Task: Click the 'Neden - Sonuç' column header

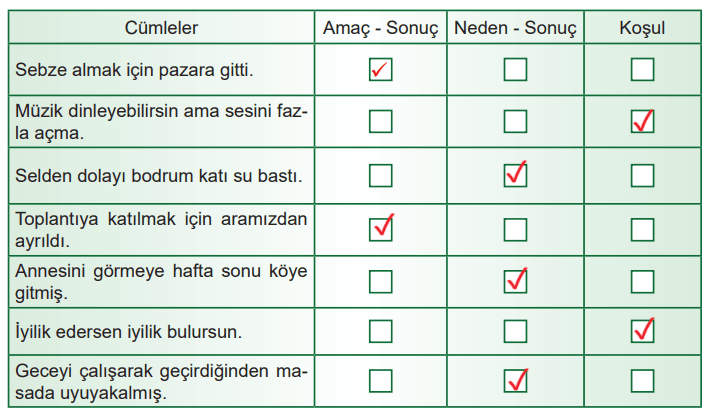Action: 515,28
